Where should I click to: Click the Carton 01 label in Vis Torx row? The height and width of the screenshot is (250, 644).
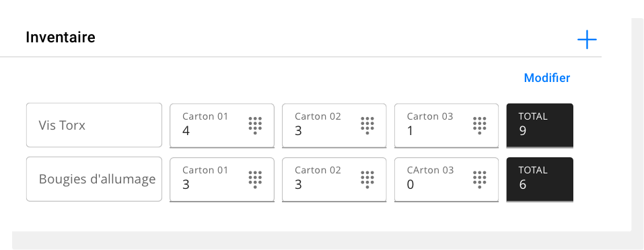tap(205, 116)
